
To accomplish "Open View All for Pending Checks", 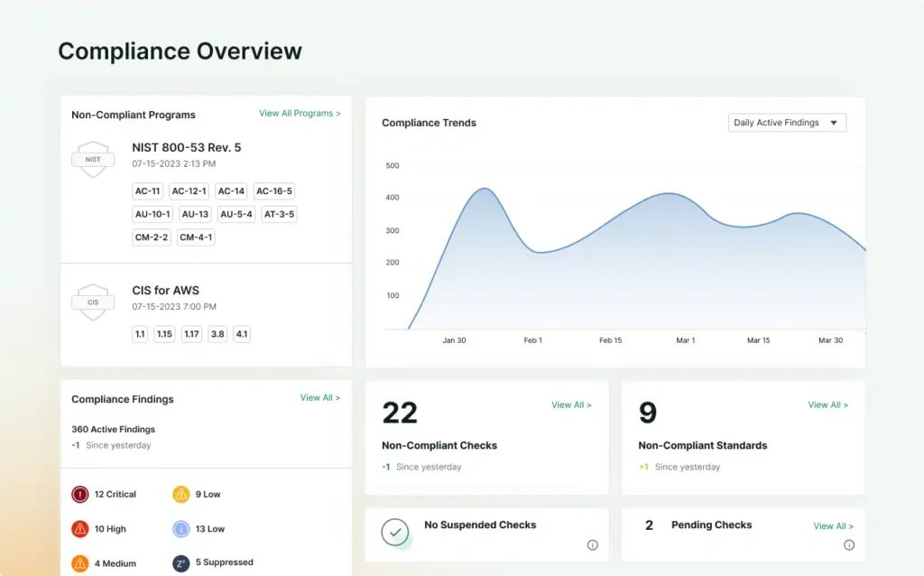I will [833, 525].
